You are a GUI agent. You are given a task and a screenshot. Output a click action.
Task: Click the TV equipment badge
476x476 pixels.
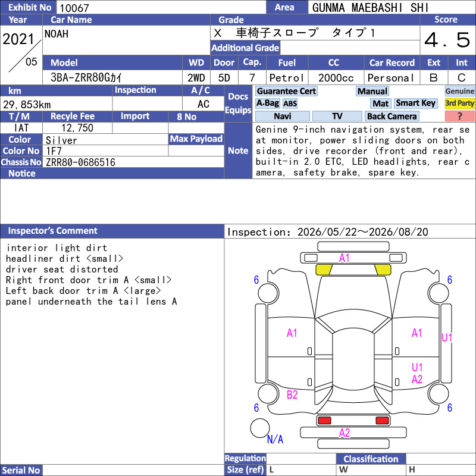(x=337, y=116)
